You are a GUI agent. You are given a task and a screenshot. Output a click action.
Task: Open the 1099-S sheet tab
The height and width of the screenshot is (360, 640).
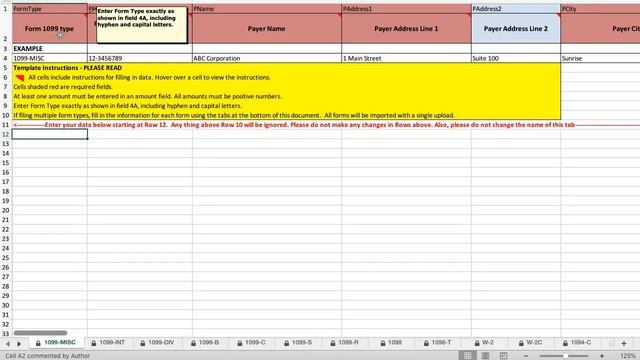[x=298, y=343]
